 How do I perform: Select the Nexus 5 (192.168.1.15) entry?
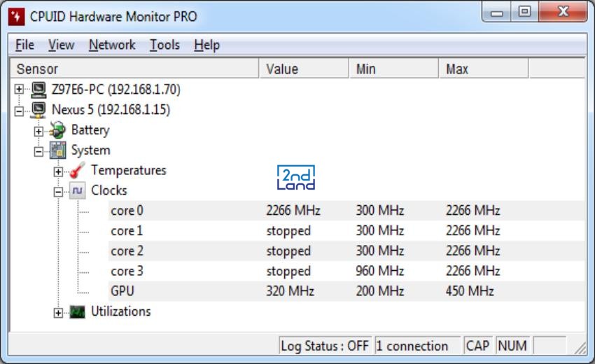pos(111,110)
